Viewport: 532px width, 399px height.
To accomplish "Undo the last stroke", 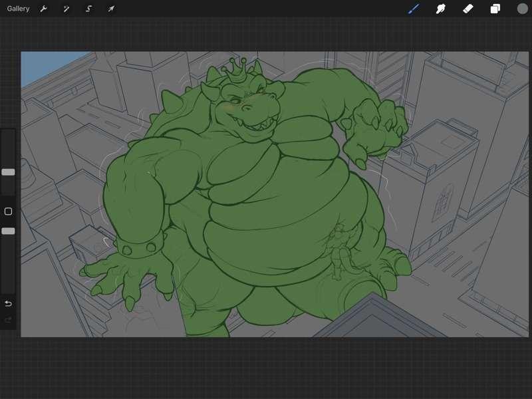I will click(8, 303).
